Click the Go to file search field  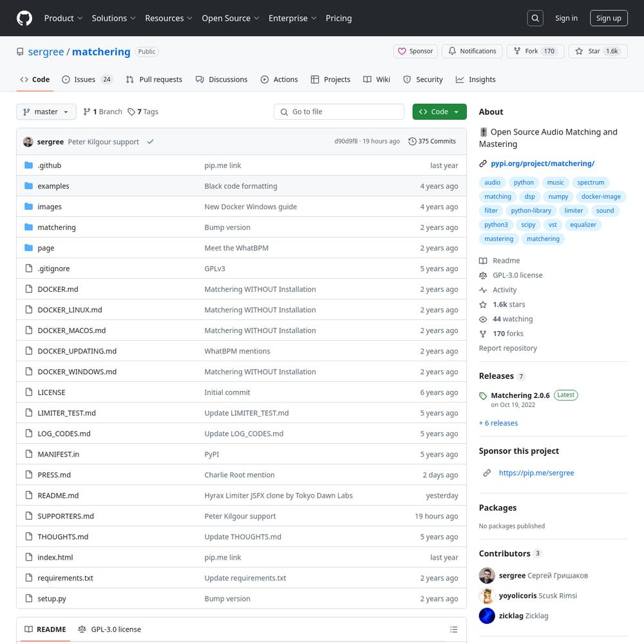(x=339, y=111)
